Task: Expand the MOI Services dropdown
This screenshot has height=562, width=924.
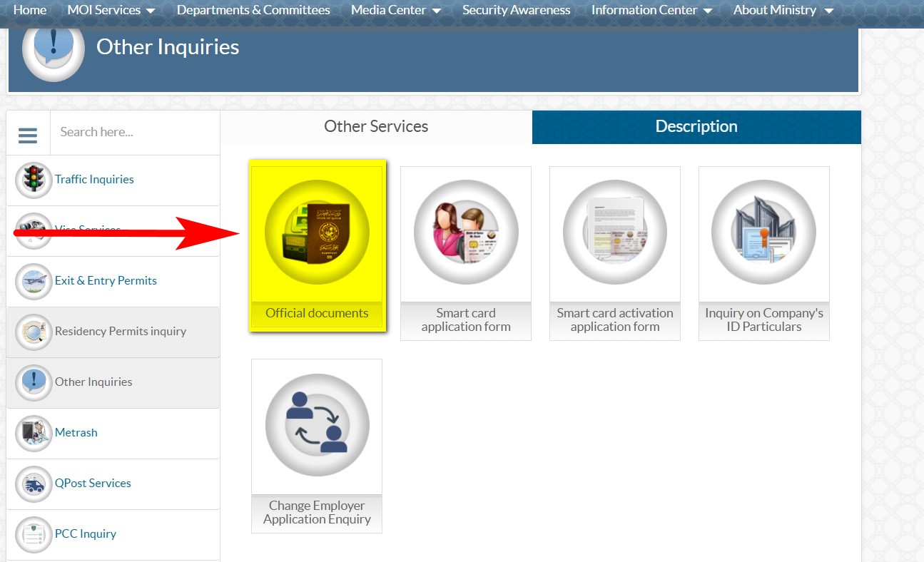Action: [x=111, y=10]
